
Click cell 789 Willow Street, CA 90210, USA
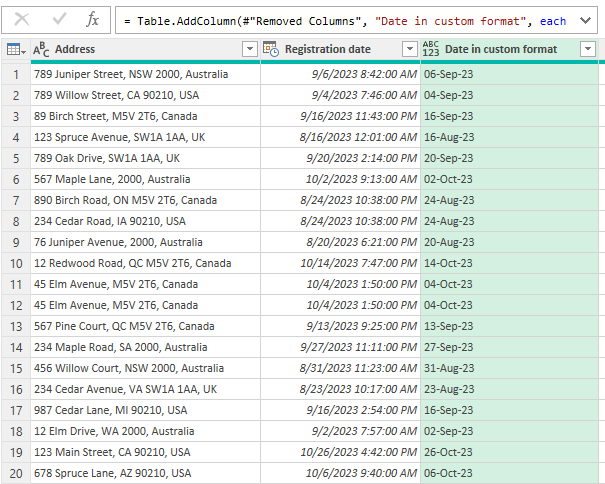[x=145, y=95]
